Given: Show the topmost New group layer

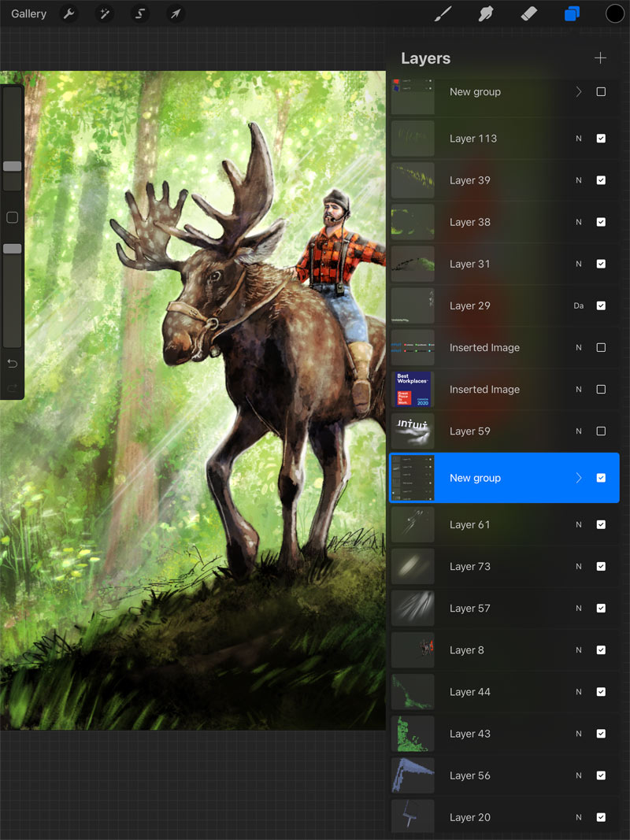Looking at the screenshot, I should pyautogui.click(x=602, y=91).
